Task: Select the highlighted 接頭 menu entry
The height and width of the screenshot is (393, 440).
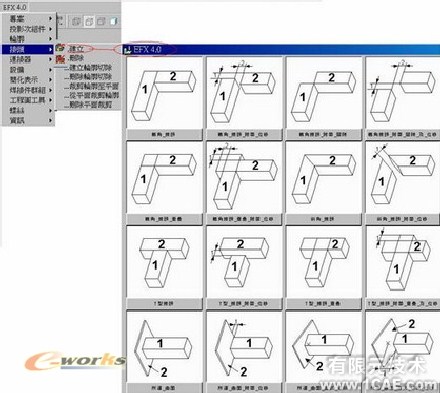Action: pyautogui.click(x=28, y=49)
